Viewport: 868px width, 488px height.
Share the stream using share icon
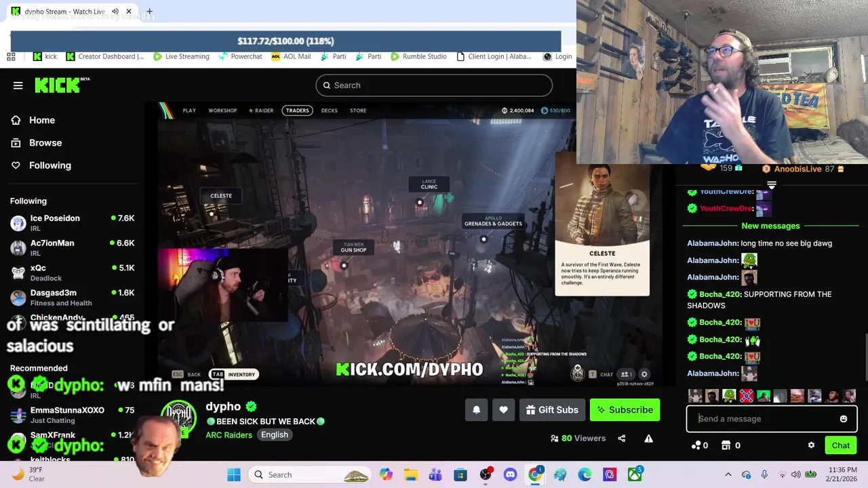621,439
